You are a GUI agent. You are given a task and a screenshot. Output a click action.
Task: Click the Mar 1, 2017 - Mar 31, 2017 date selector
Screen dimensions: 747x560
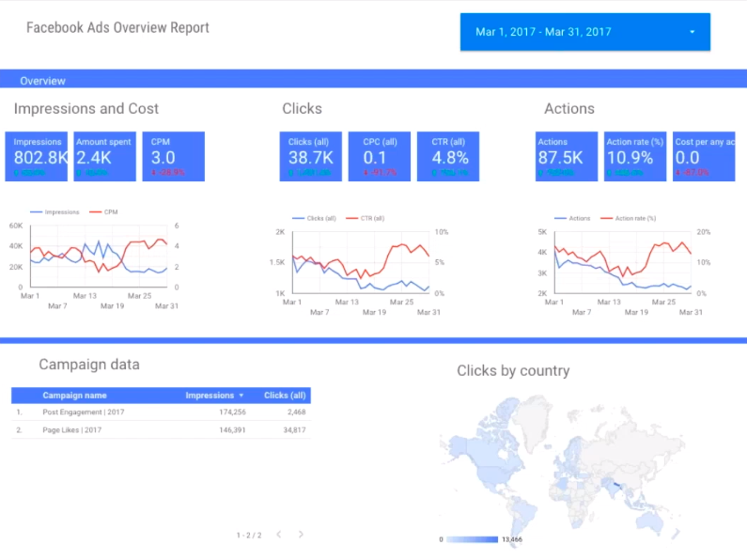point(585,32)
